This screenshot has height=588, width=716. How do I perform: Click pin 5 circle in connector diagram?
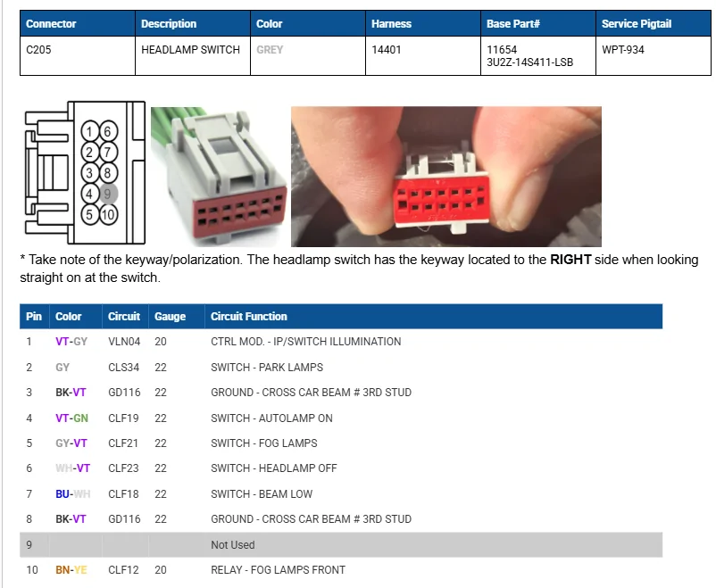[90, 214]
